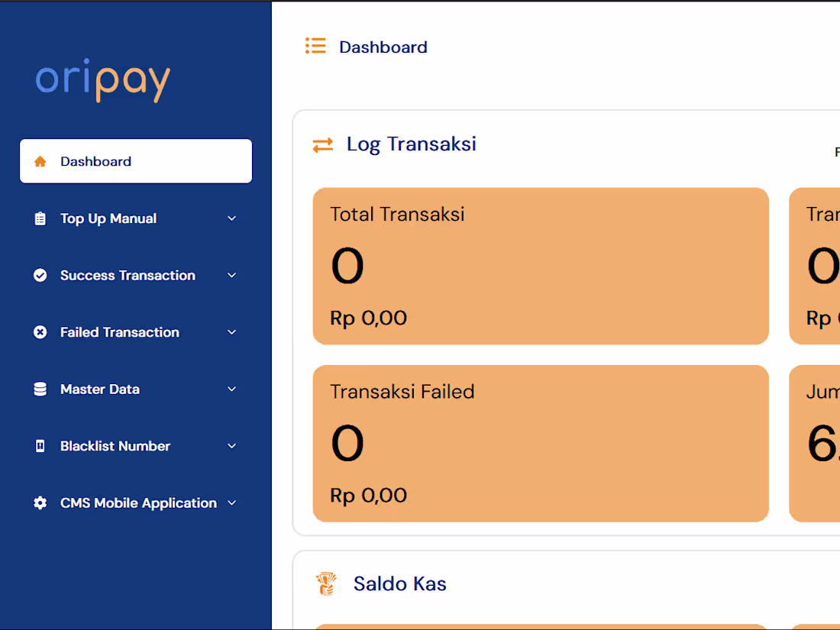Click the check-circle icon on Success Transaction
Screen dimensions: 840x630
[x=40, y=275]
